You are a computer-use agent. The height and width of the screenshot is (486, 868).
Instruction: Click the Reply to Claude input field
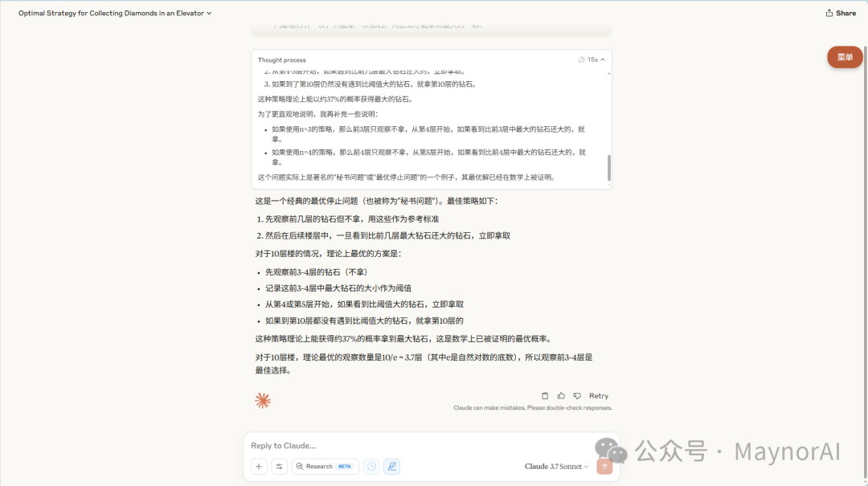pyautogui.click(x=362, y=445)
